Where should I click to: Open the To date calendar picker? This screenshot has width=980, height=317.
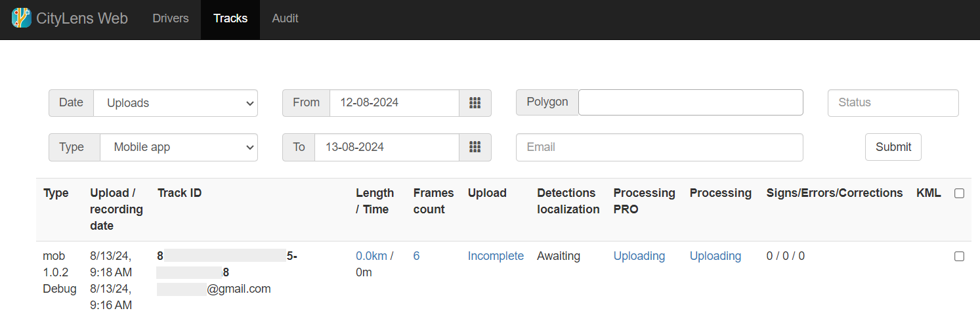tap(475, 148)
